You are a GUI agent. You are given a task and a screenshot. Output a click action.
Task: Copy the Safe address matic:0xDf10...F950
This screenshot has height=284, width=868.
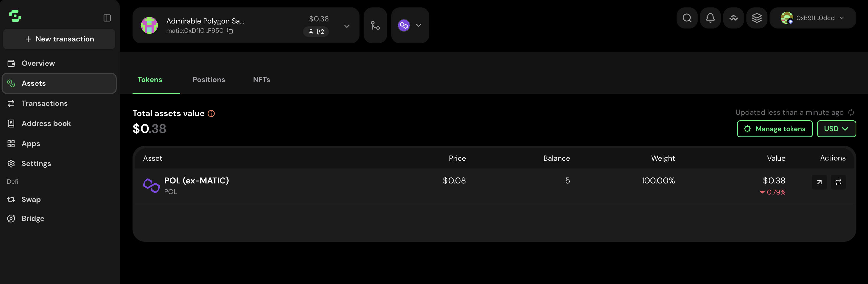[230, 31]
